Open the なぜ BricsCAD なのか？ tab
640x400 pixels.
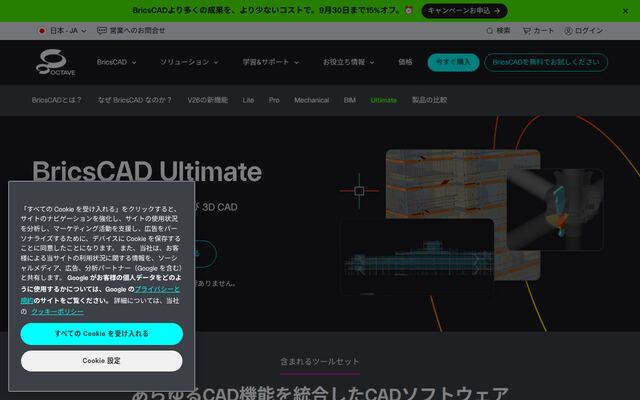click(135, 100)
